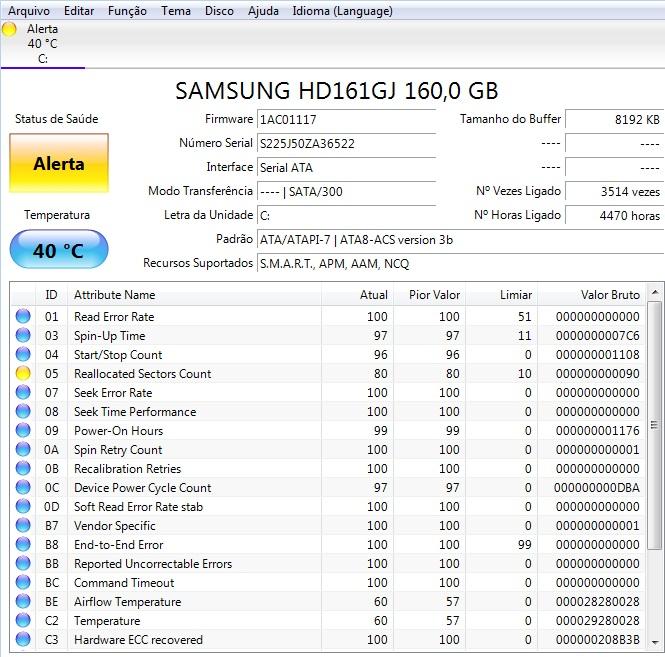The height and width of the screenshot is (657, 665).
Task: Click raw value 000028280028 of Airflow Temperature
Action: click(598, 601)
